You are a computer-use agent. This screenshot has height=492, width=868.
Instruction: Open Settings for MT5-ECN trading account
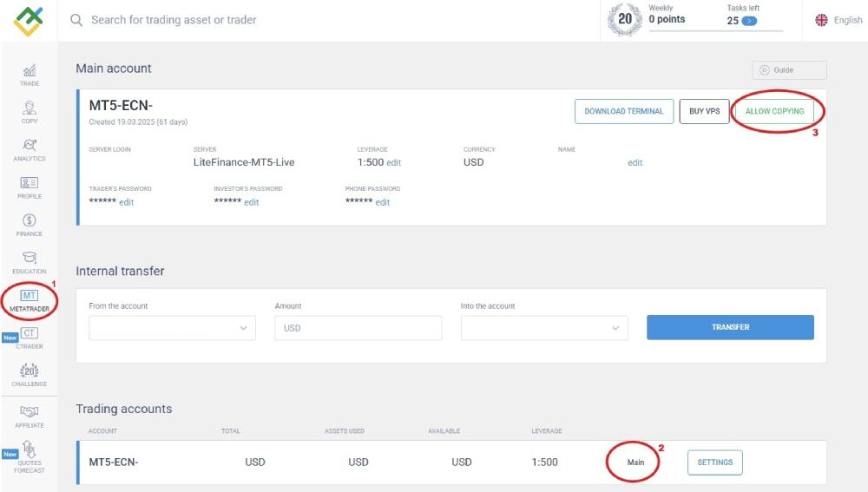pos(714,462)
